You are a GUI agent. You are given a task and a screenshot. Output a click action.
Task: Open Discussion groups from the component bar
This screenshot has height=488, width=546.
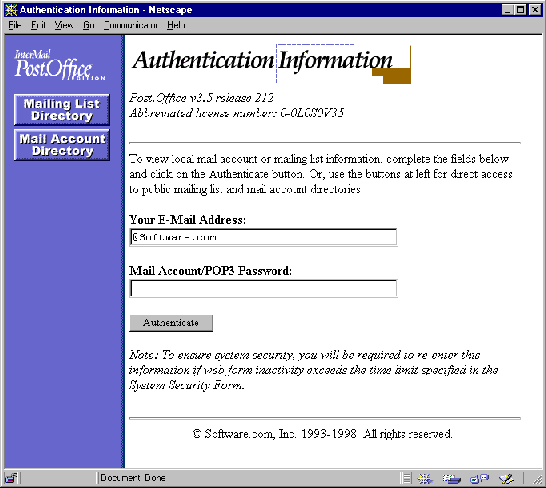coord(479,479)
